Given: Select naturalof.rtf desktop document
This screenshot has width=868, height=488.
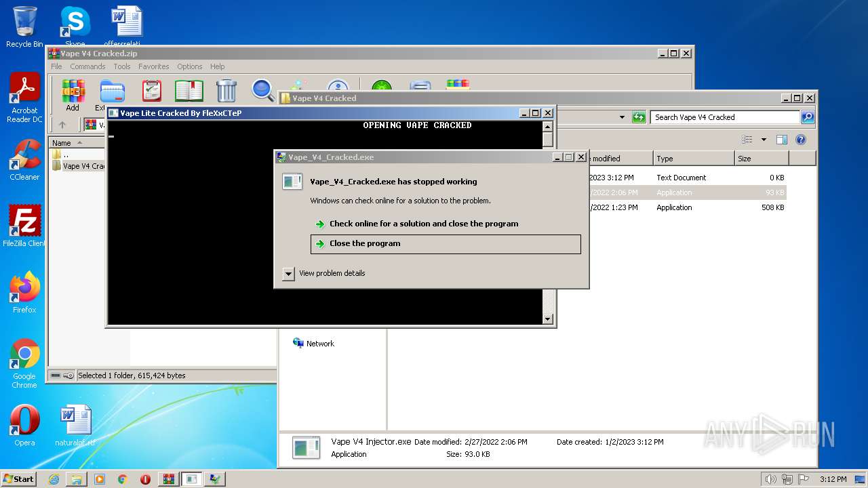Looking at the screenshot, I should (x=75, y=426).
